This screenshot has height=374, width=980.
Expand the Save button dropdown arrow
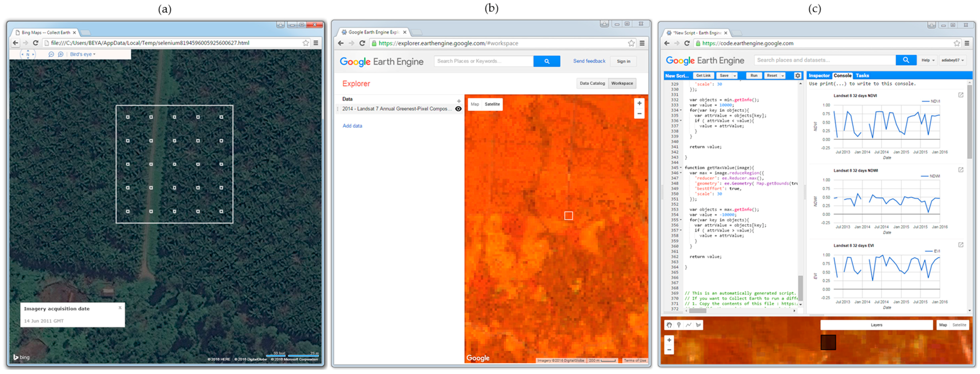click(735, 75)
